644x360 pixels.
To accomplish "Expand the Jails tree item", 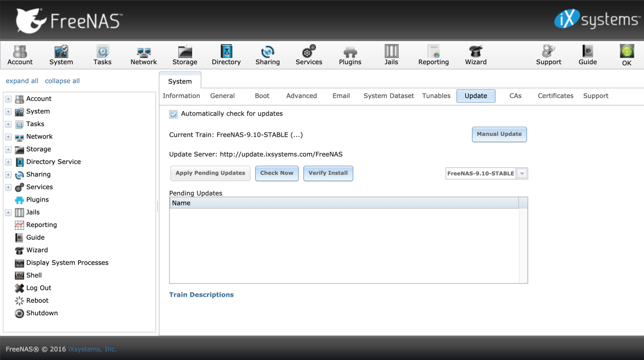I will coord(8,212).
